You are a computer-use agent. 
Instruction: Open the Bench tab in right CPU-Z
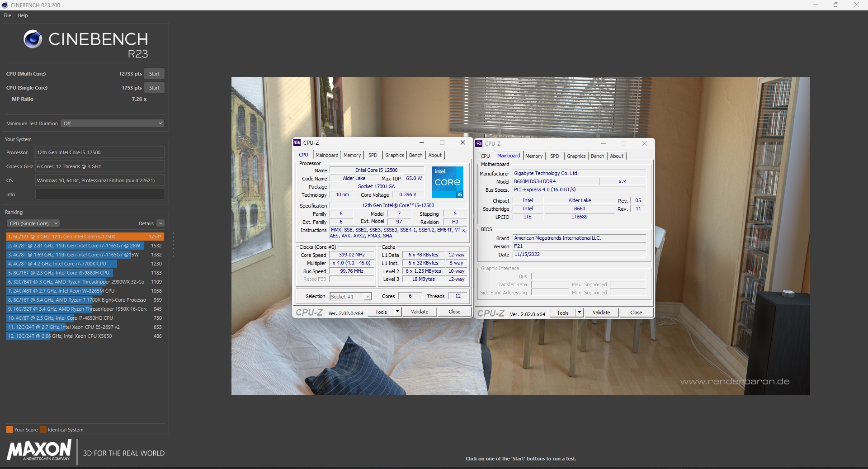tap(598, 156)
